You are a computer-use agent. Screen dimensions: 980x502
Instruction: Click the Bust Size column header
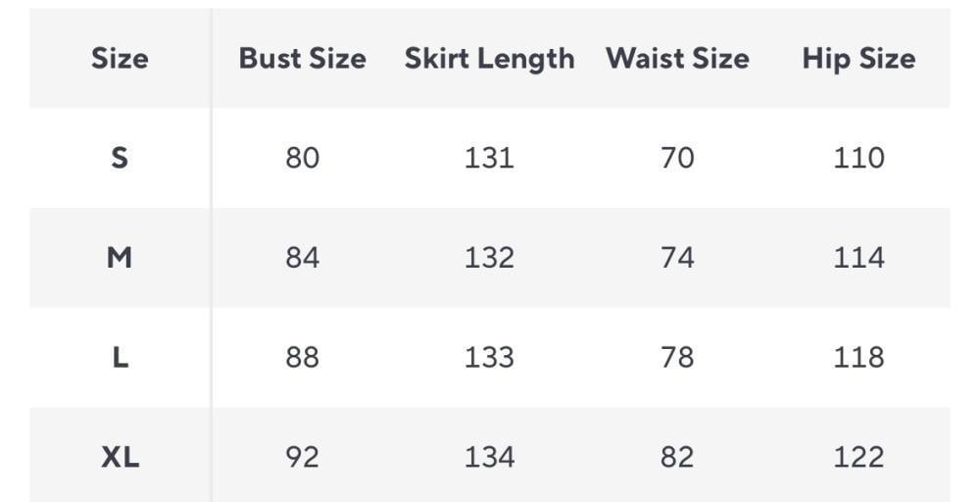click(x=302, y=59)
